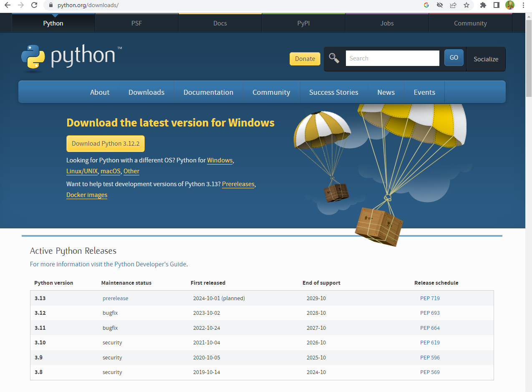Image resolution: width=532 pixels, height=392 pixels.
Task: Click the prerelease status link for 3.13
Action: pos(116,298)
